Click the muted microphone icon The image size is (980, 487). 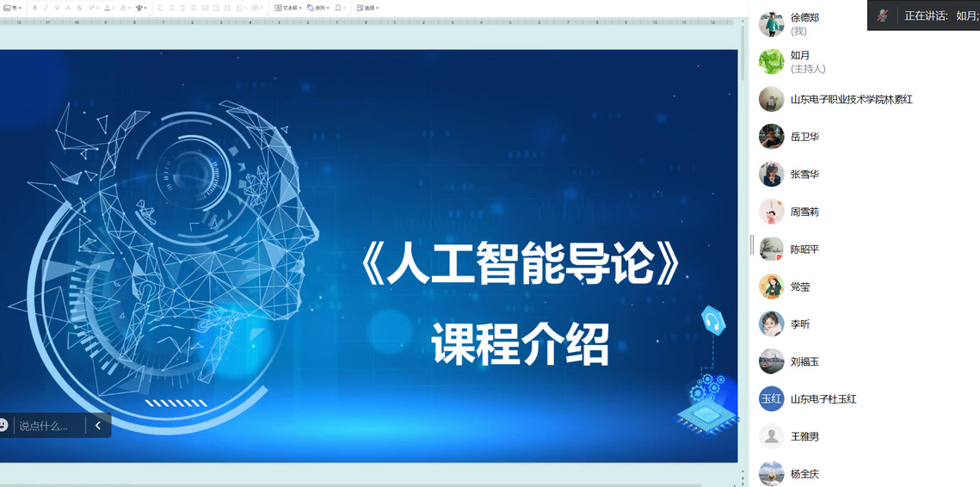882,15
